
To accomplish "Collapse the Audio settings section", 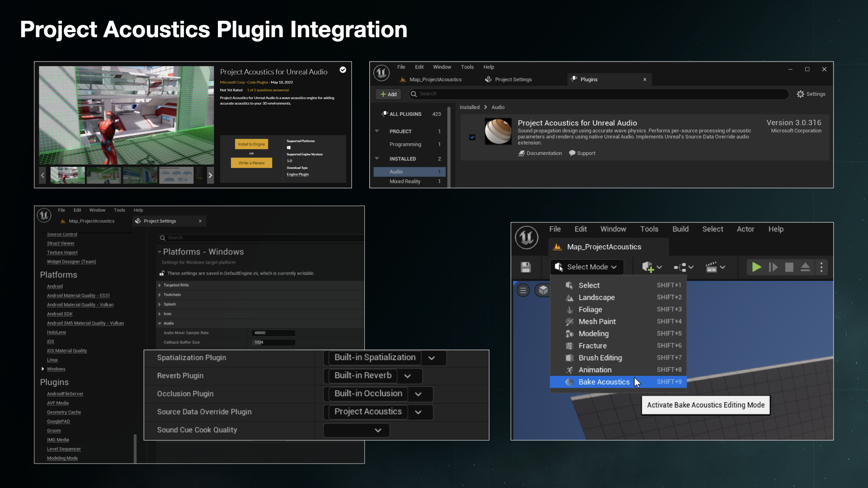I will [159, 324].
